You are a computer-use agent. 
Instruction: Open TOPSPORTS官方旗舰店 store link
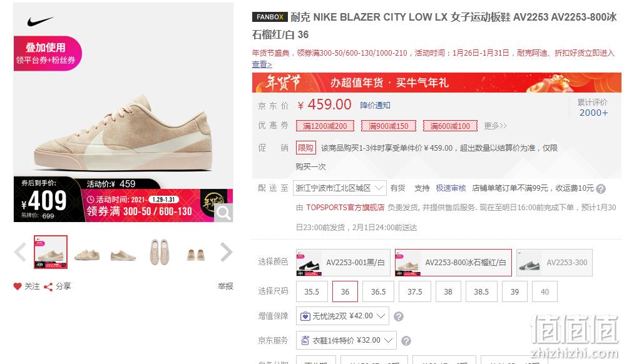click(345, 207)
